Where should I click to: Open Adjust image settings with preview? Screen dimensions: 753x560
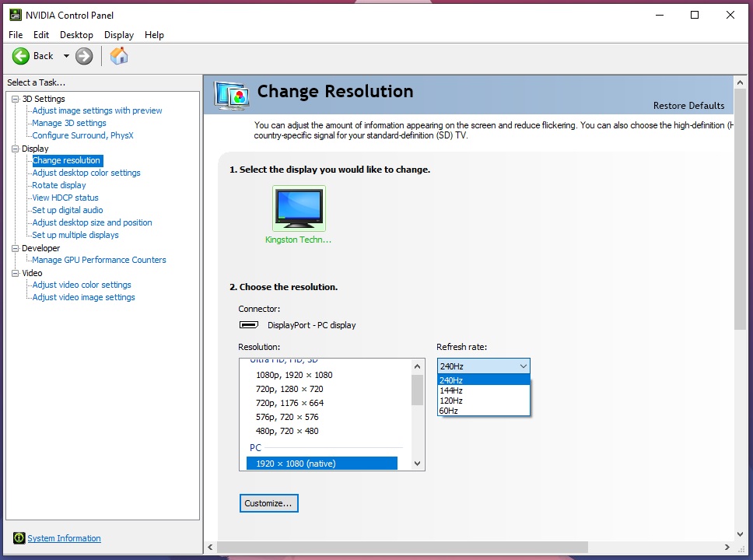[97, 110]
